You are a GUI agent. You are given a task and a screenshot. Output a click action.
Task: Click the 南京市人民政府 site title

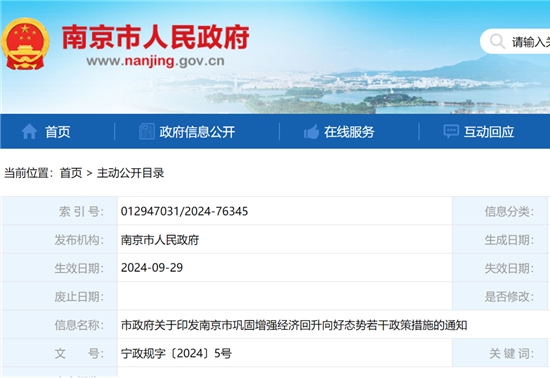tap(156, 37)
